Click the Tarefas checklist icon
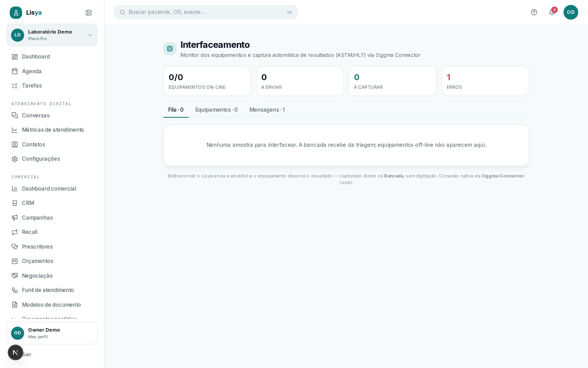The height and width of the screenshot is (368, 588). [14, 86]
